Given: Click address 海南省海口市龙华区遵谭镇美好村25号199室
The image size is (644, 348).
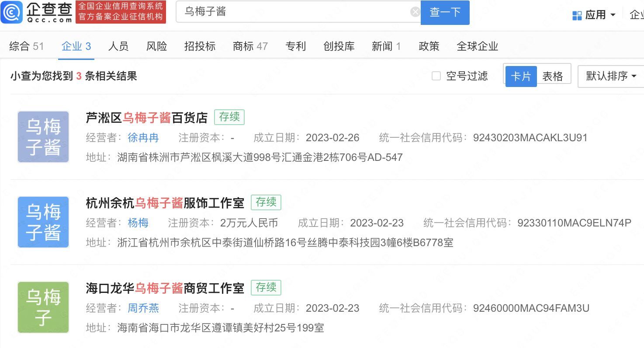Looking at the screenshot, I should coord(221,328).
